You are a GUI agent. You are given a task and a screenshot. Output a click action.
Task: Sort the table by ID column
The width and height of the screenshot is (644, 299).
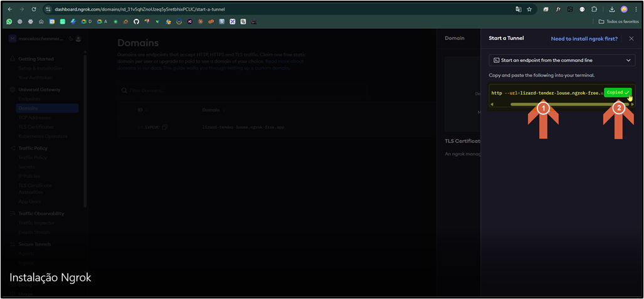(143, 110)
